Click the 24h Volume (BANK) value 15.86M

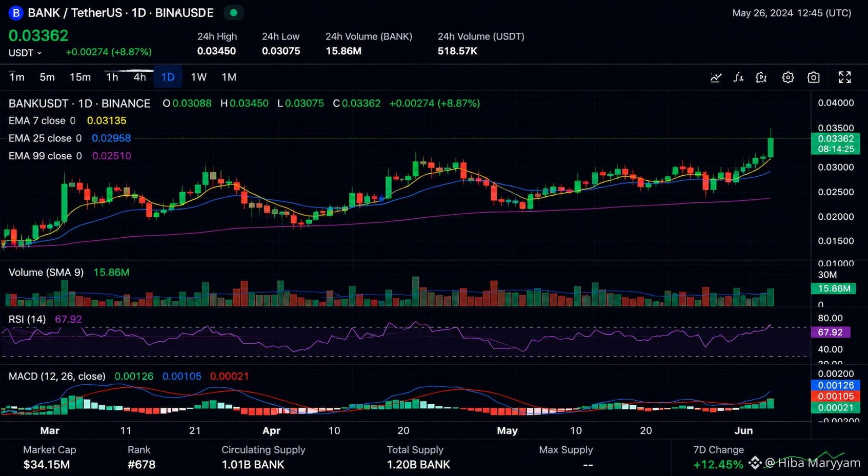click(x=344, y=51)
